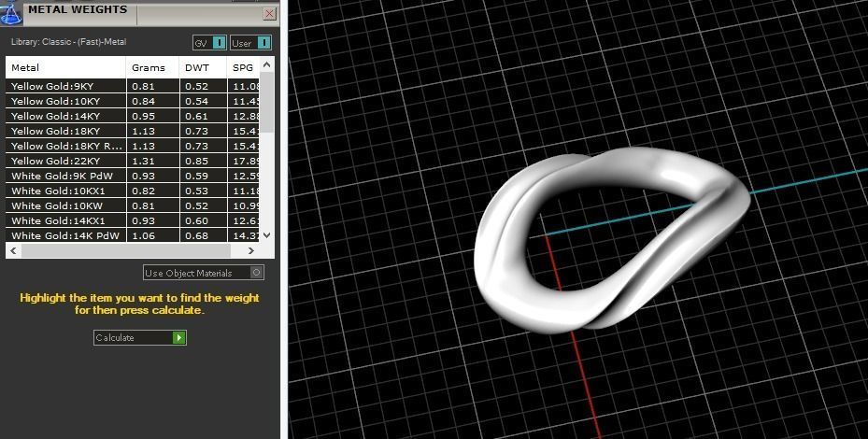Sort by the Metal column header
The width and height of the screenshot is (868, 439).
point(66,67)
